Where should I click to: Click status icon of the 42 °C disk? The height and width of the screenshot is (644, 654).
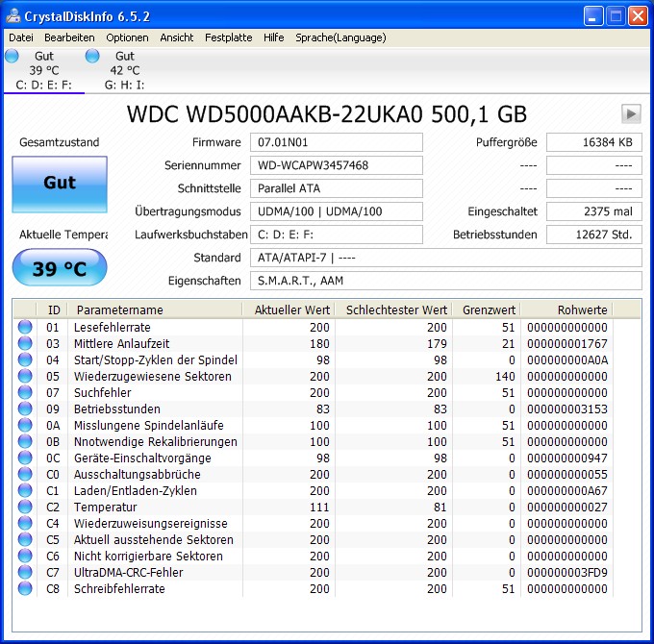pyautogui.click(x=92, y=56)
